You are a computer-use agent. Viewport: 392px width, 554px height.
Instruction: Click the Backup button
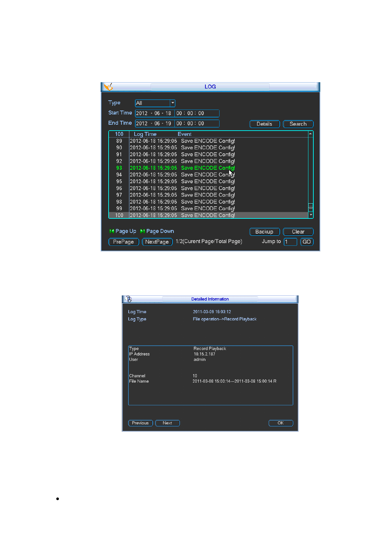(264, 232)
